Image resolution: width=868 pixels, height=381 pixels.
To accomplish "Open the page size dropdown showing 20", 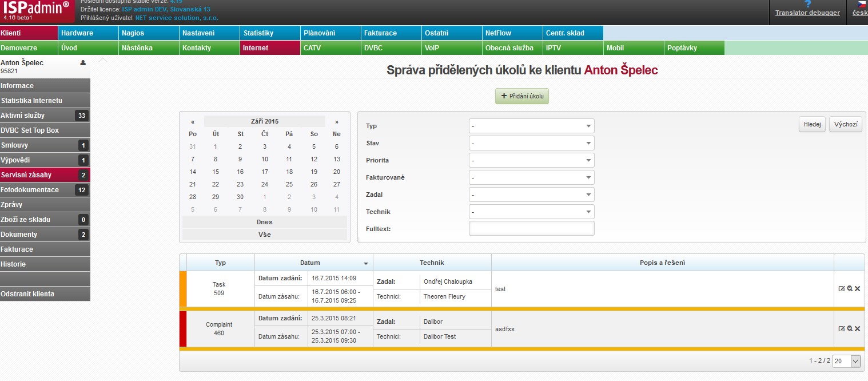I will tap(846, 361).
